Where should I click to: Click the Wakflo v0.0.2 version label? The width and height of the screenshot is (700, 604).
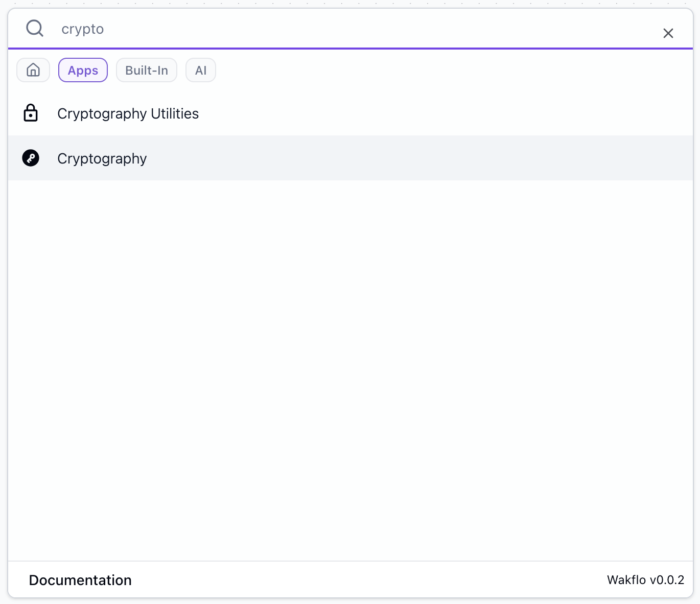(645, 580)
